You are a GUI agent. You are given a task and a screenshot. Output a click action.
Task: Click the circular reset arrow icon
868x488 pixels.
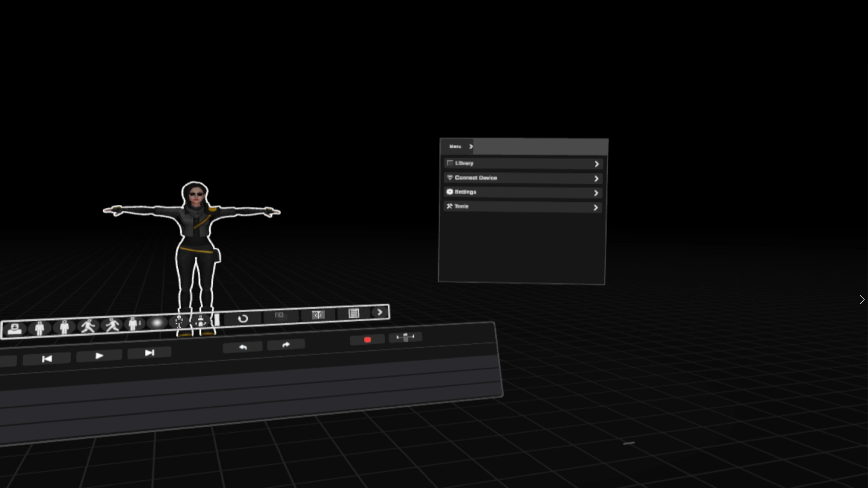pyautogui.click(x=243, y=319)
